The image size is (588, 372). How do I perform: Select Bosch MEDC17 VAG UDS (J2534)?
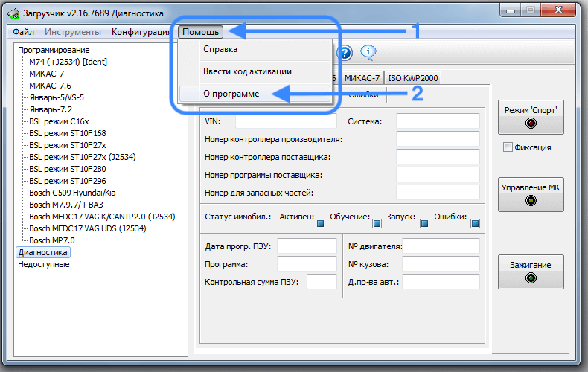pyautogui.click(x=88, y=228)
